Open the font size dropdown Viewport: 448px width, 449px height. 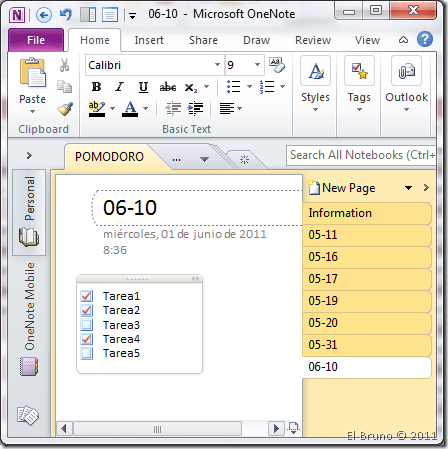pos(257,65)
